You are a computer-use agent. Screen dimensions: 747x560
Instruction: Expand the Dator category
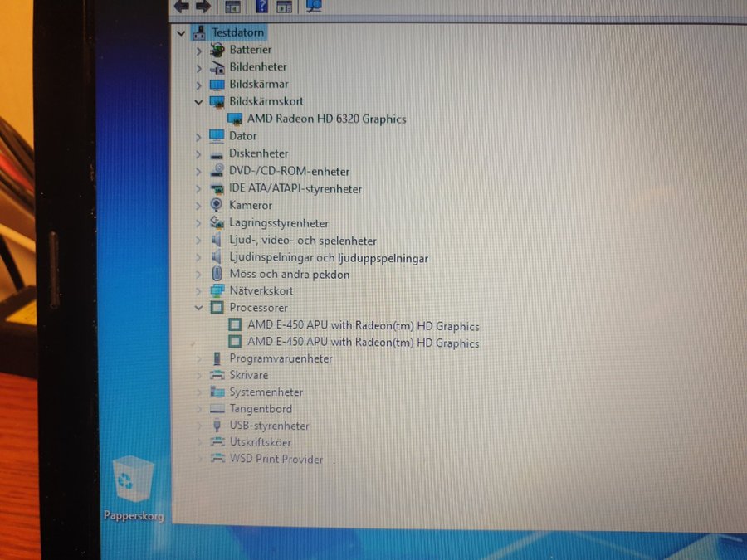pyautogui.click(x=198, y=137)
